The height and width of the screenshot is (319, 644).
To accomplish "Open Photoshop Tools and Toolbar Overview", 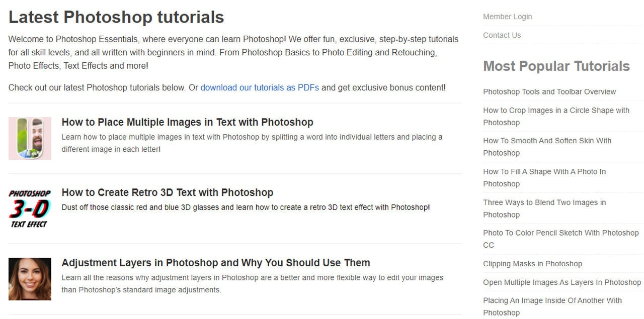I will click(549, 91).
